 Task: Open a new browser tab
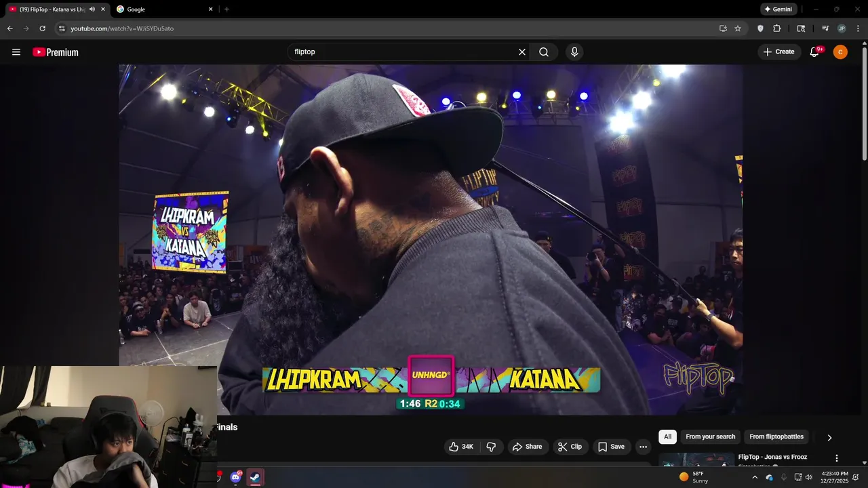(x=226, y=9)
